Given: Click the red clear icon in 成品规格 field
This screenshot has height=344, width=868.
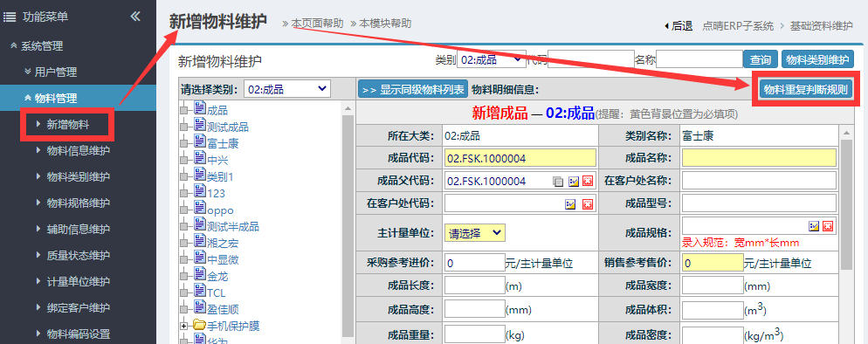Looking at the screenshot, I should 828,225.
